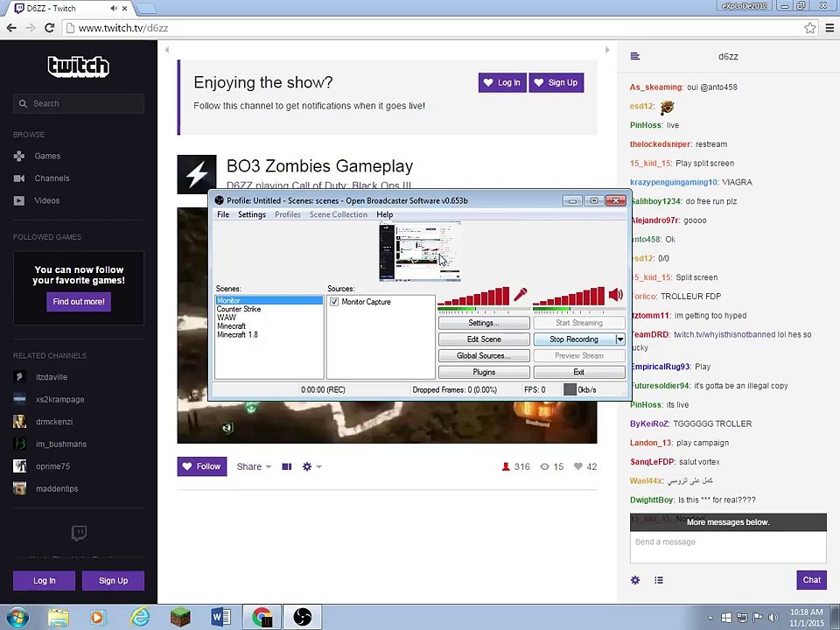
Task: Select WAW scene in OBS
Action: coord(227,318)
